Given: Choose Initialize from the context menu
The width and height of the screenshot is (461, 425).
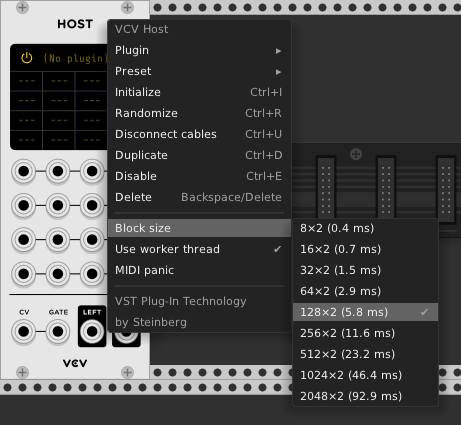Looking at the screenshot, I should click(199, 92).
